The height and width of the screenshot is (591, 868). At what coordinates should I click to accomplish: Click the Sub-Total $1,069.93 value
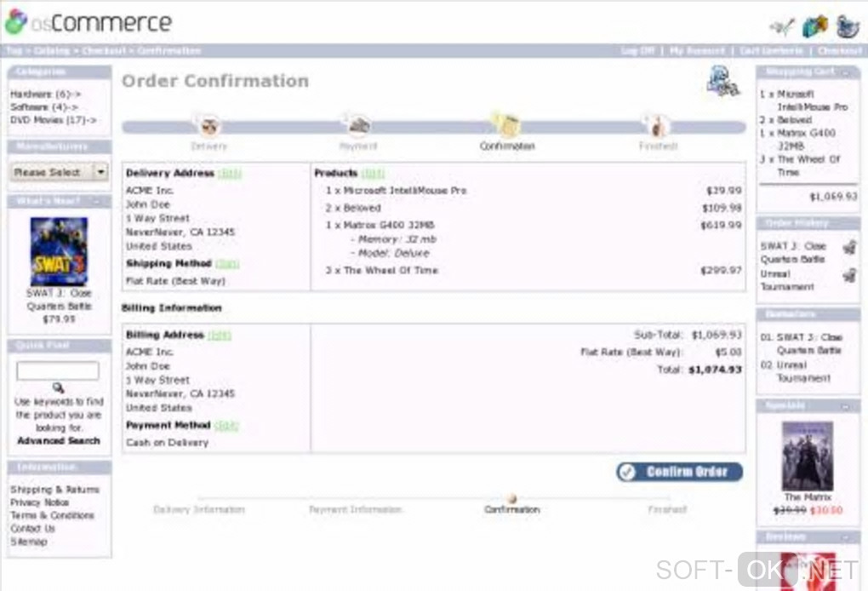717,336
